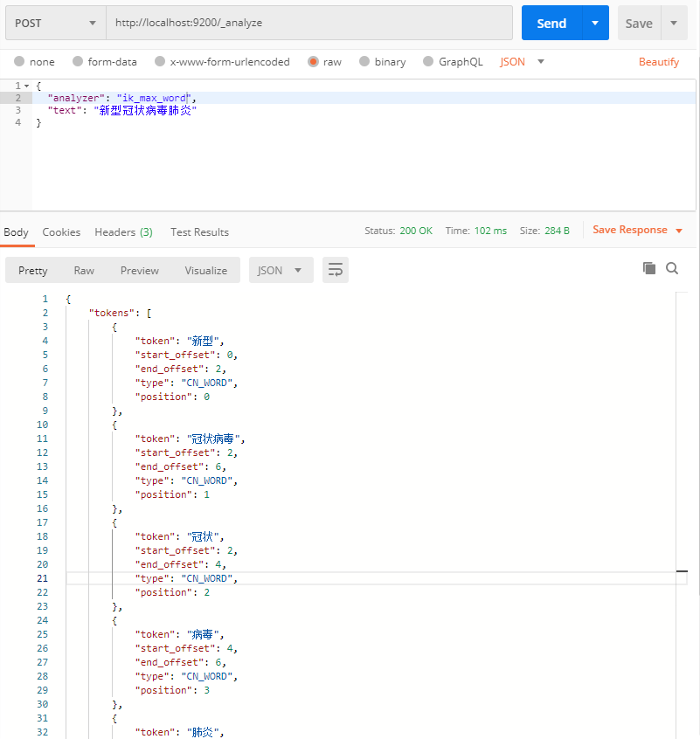Collapse request body line 1 fold arrow
700x739 pixels.
coord(27,86)
